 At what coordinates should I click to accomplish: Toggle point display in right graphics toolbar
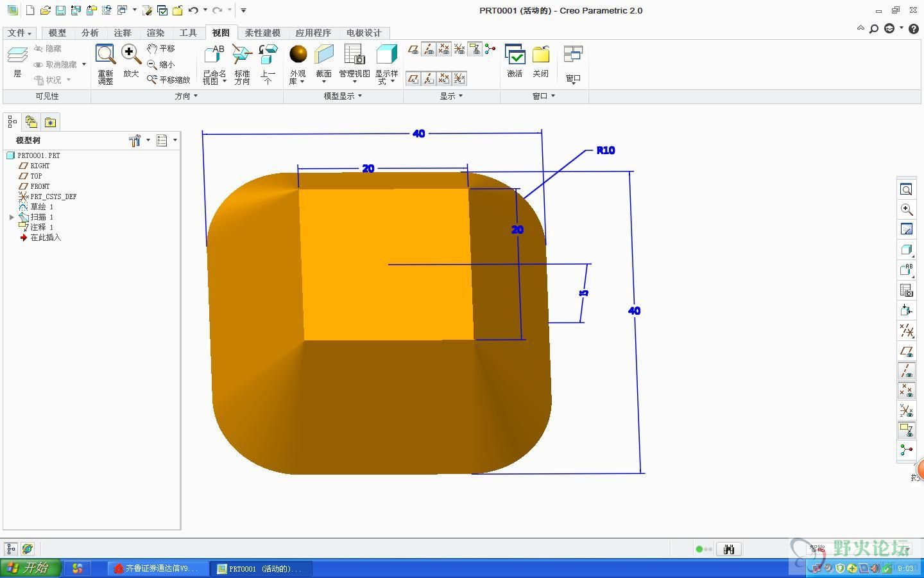tap(906, 390)
